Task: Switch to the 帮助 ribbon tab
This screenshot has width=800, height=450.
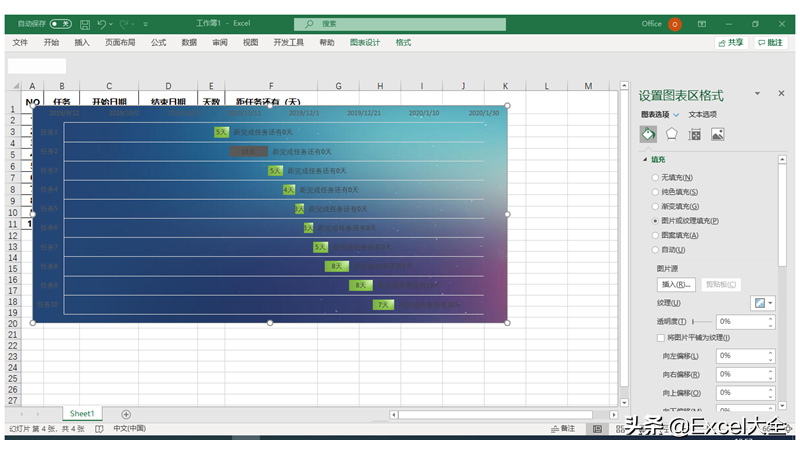Action: click(327, 42)
